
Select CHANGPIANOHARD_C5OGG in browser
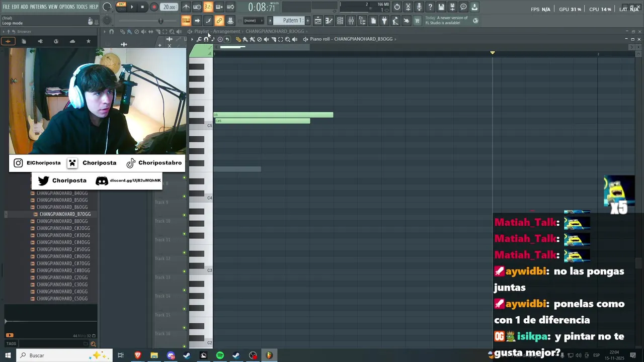(x=62, y=299)
